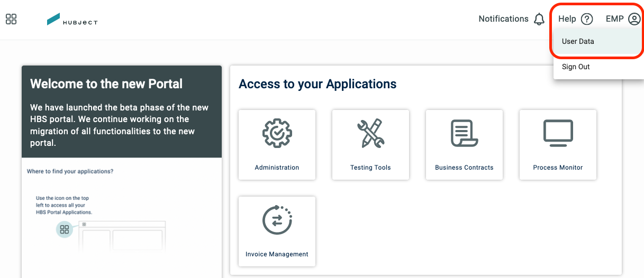644x278 pixels.
Task: Select Sign Out from the dropdown
Action: pos(598,67)
